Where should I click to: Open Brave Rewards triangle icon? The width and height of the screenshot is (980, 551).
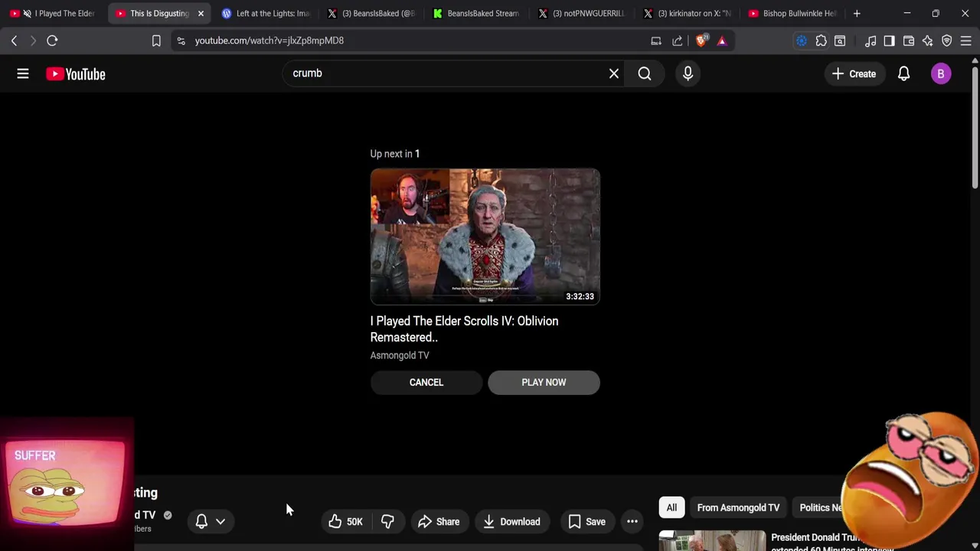(x=722, y=41)
